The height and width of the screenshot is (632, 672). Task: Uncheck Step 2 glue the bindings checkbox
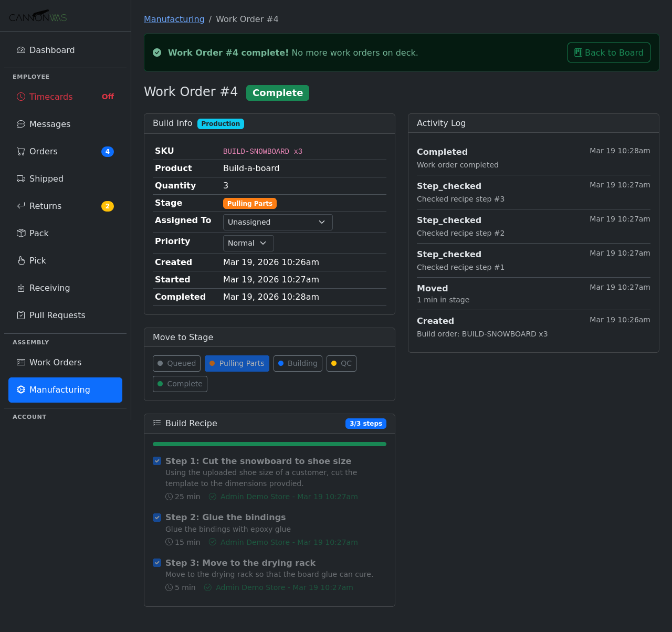click(x=157, y=518)
